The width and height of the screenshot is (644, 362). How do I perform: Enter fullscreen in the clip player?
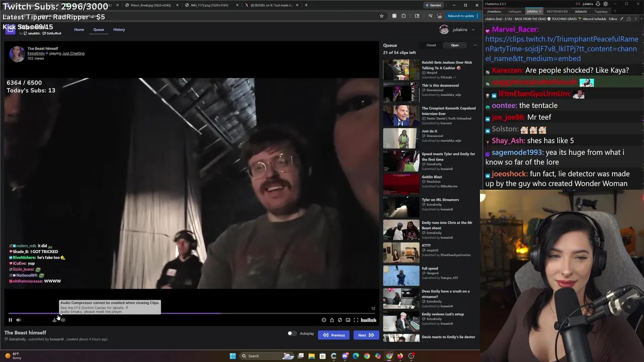(356, 320)
